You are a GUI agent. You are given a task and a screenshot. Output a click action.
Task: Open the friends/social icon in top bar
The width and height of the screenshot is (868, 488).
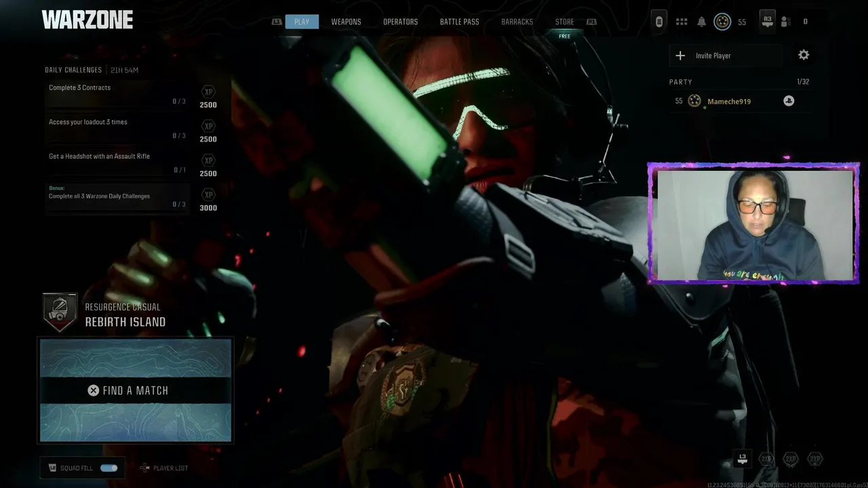[x=785, y=22]
